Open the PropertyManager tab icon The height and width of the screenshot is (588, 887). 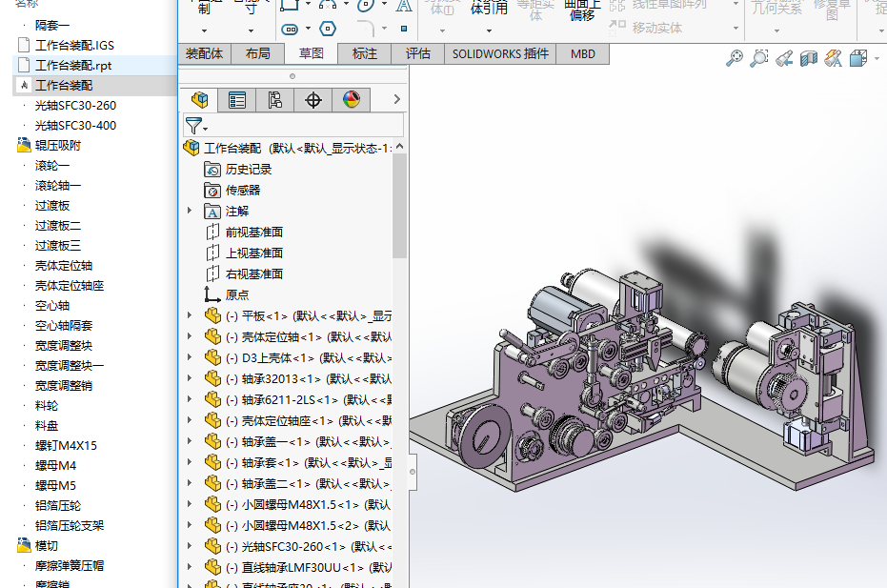237,99
